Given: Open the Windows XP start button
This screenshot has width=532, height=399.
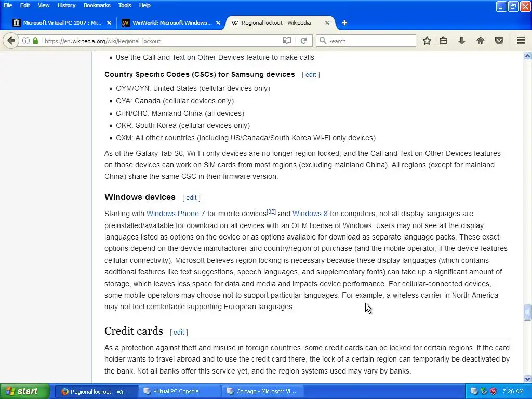Looking at the screenshot, I should (24, 392).
